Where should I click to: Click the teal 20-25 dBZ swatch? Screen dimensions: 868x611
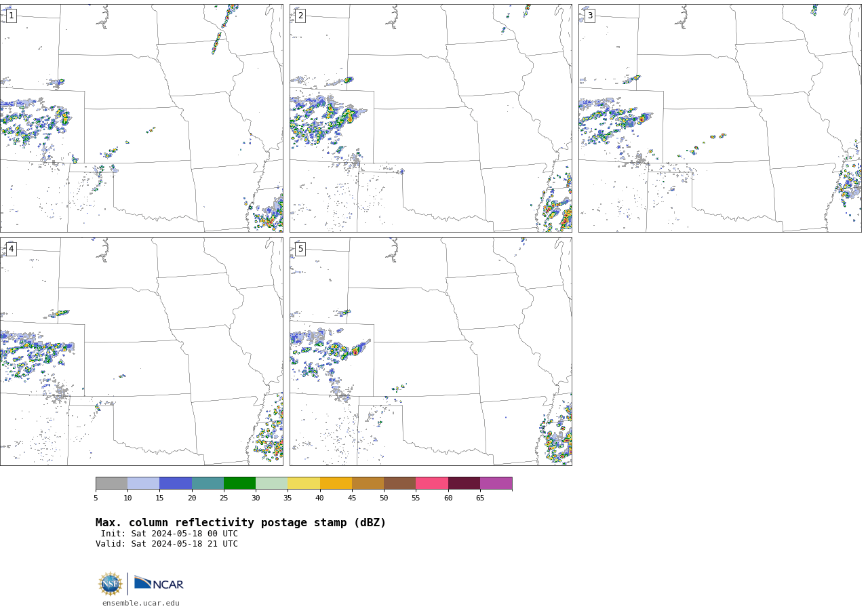click(208, 483)
